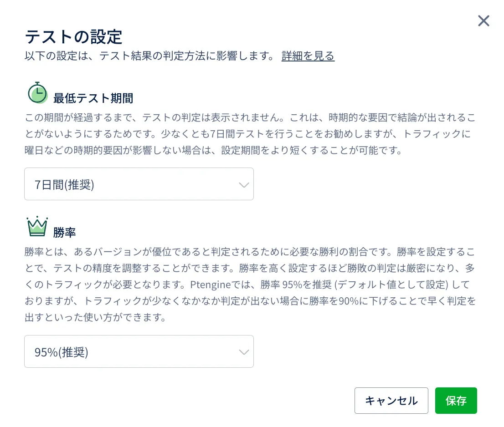The width and height of the screenshot is (504, 427).
Task: Click the stopwatch icon beside 最低テスト期間
Action: pos(37,93)
